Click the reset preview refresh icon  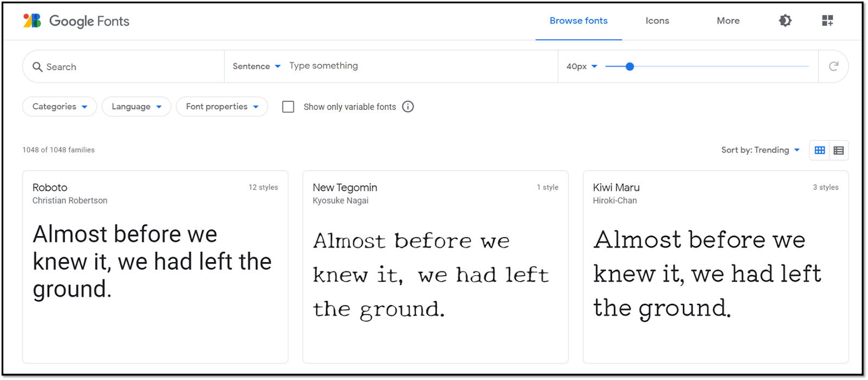coord(834,66)
